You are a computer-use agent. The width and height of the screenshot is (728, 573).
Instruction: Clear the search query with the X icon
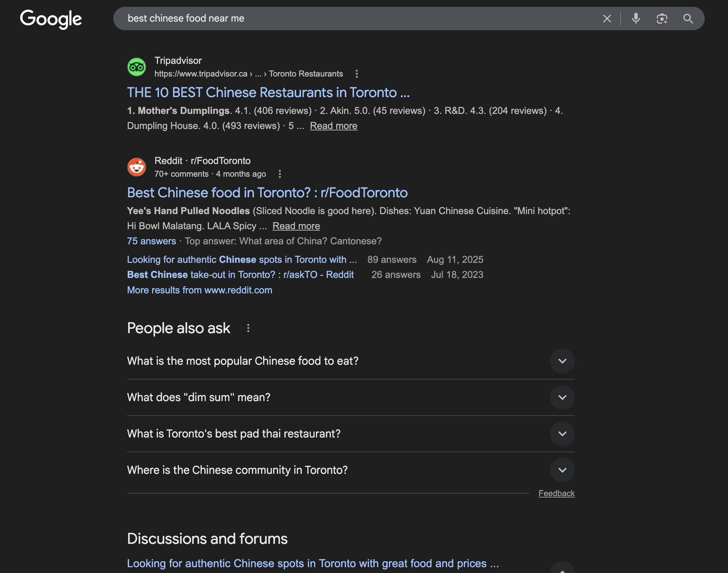607,19
